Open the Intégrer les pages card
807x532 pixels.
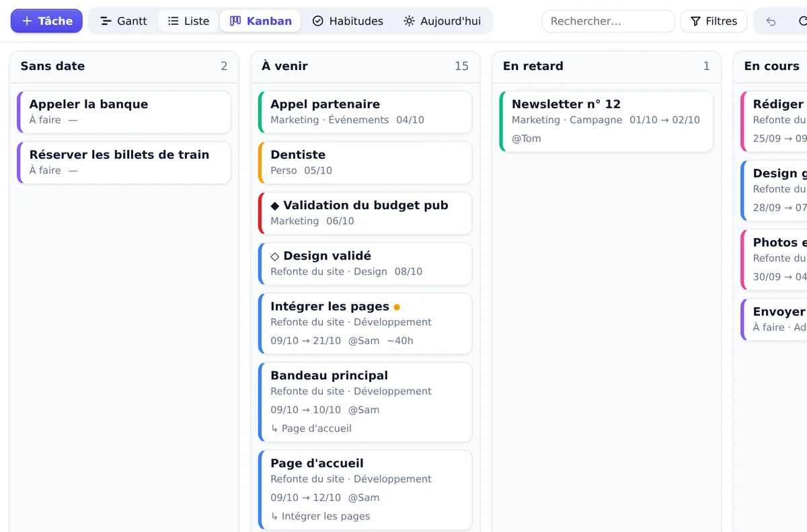tap(365, 324)
